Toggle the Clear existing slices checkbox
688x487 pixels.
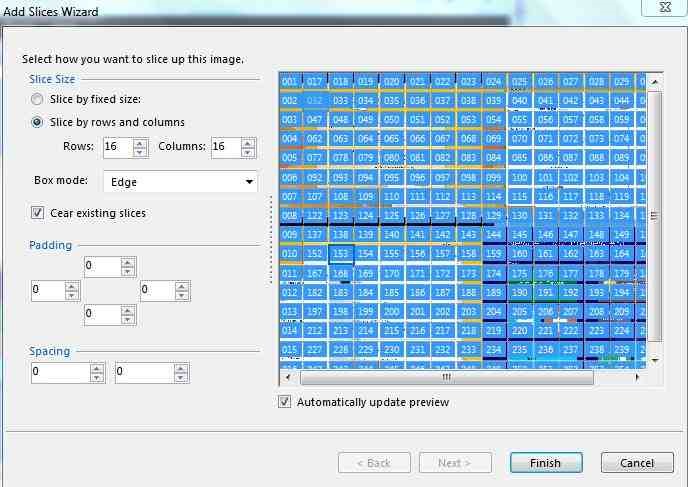38,213
